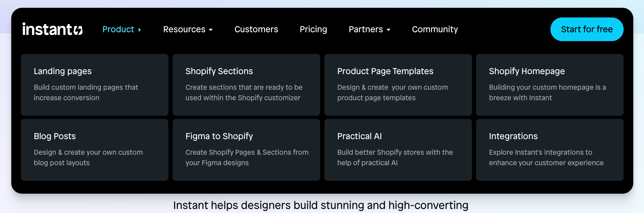
Task: Go to the Customers page
Action: pos(256,29)
